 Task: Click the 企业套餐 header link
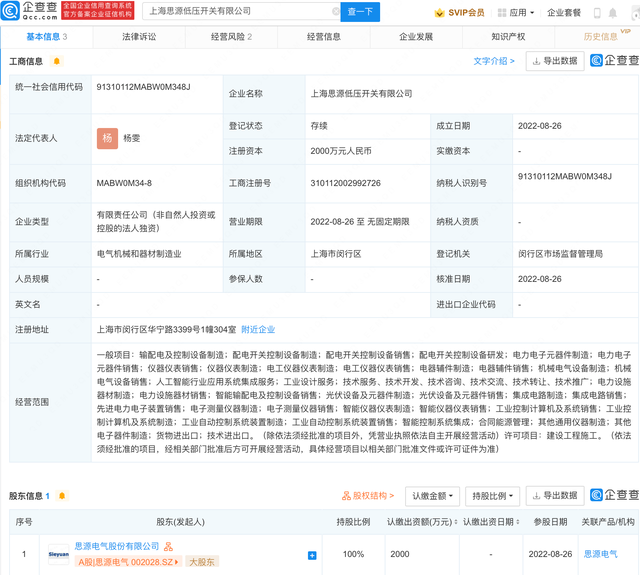coord(564,13)
